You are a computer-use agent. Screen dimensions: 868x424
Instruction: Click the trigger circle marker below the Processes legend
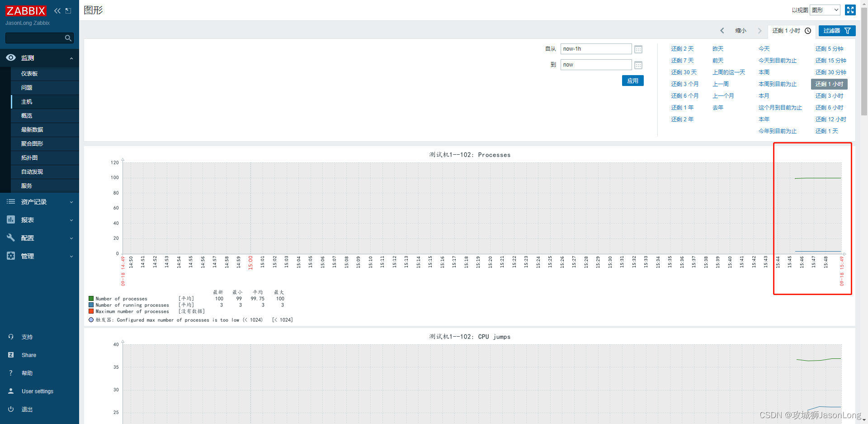(x=91, y=320)
